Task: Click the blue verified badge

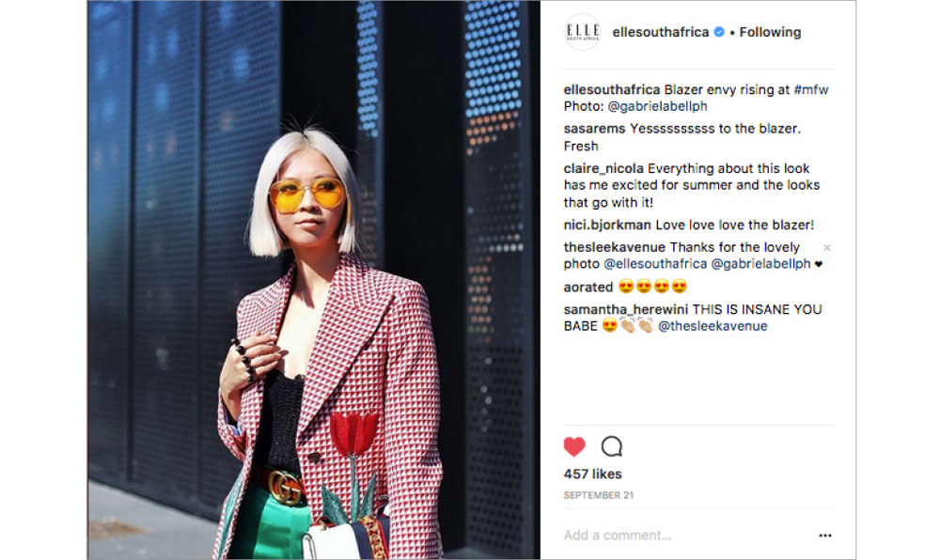Action: pyautogui.click(x=719, y=32)
